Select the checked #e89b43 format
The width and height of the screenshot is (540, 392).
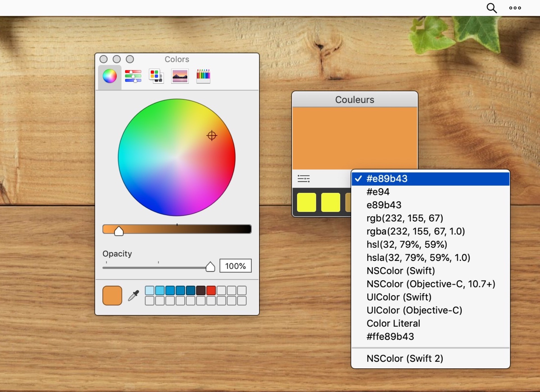click(x=387, y=179)
